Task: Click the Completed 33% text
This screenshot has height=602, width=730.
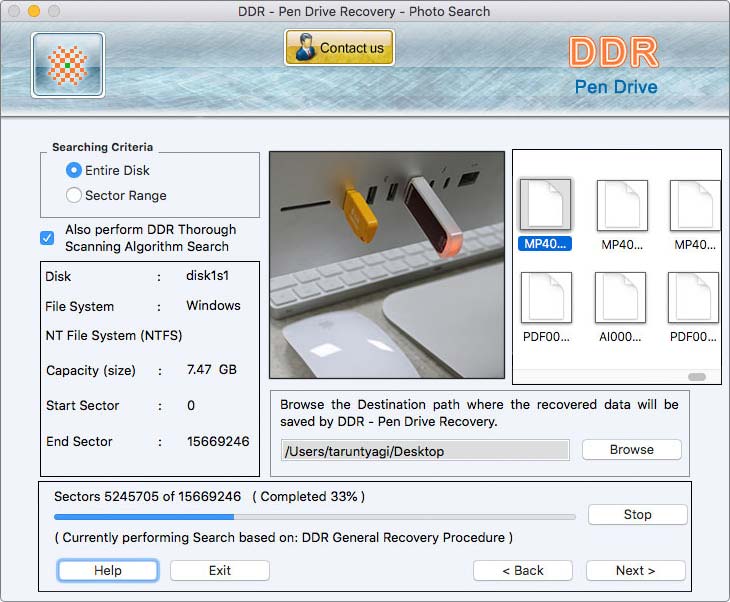Action: (x=309, y=496)
